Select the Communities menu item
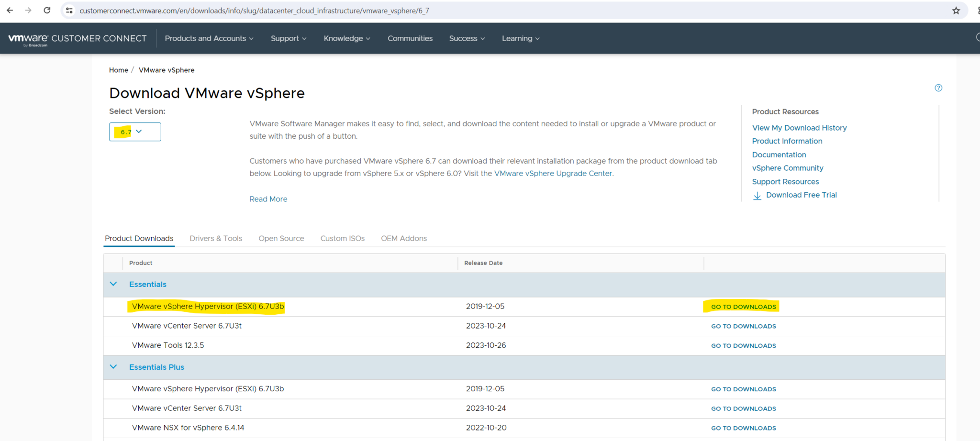Screen dimensions: 980x441 [x=410, y=38]
